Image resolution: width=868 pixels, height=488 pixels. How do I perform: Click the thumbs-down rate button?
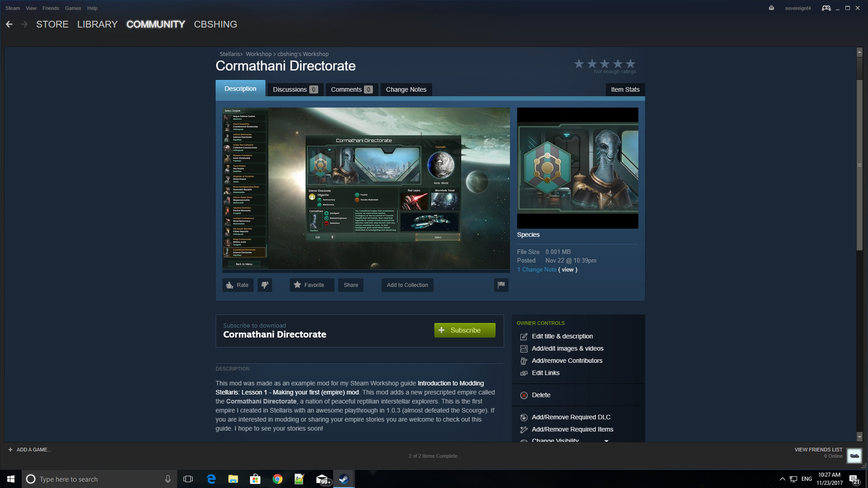(x=265, y=285)
